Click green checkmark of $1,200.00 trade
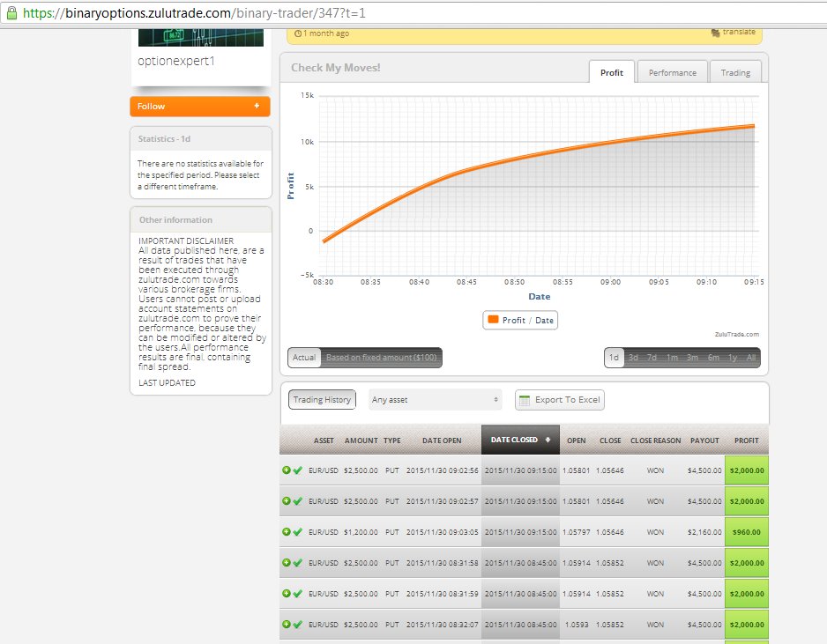This screenshot has height=644, width=827. point(297,532)
